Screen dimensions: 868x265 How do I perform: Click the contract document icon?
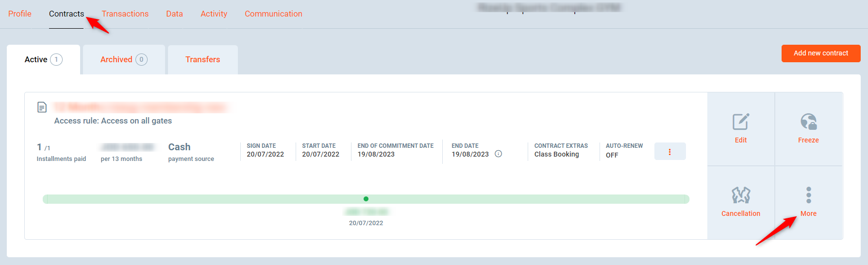42,107
